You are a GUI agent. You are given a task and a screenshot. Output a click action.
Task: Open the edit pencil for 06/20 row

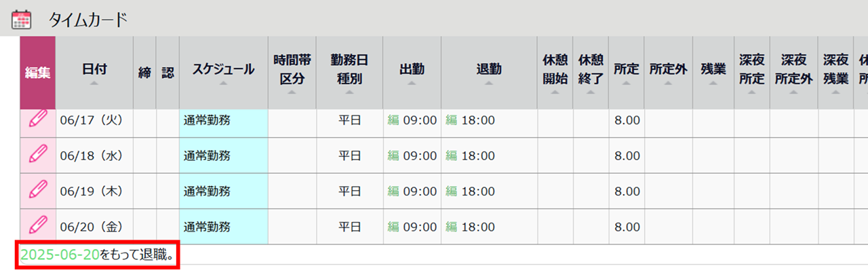pyautogui.click(x=38, y=226)
